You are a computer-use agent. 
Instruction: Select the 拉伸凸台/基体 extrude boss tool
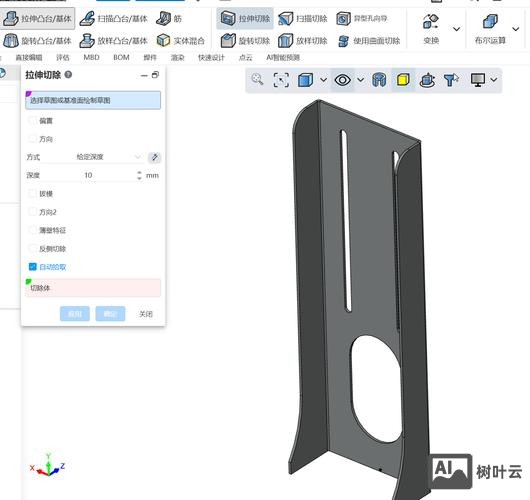tap(37, 18)
